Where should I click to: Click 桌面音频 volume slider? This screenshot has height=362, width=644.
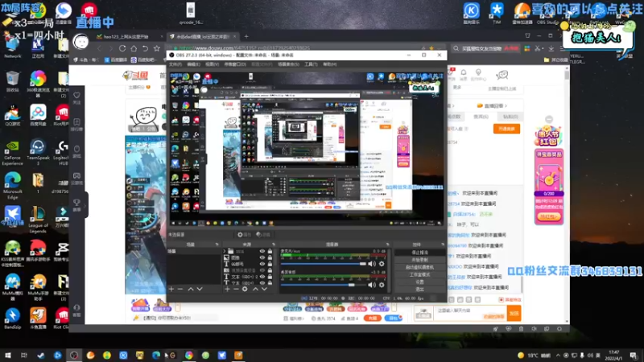tap(324, 285)
